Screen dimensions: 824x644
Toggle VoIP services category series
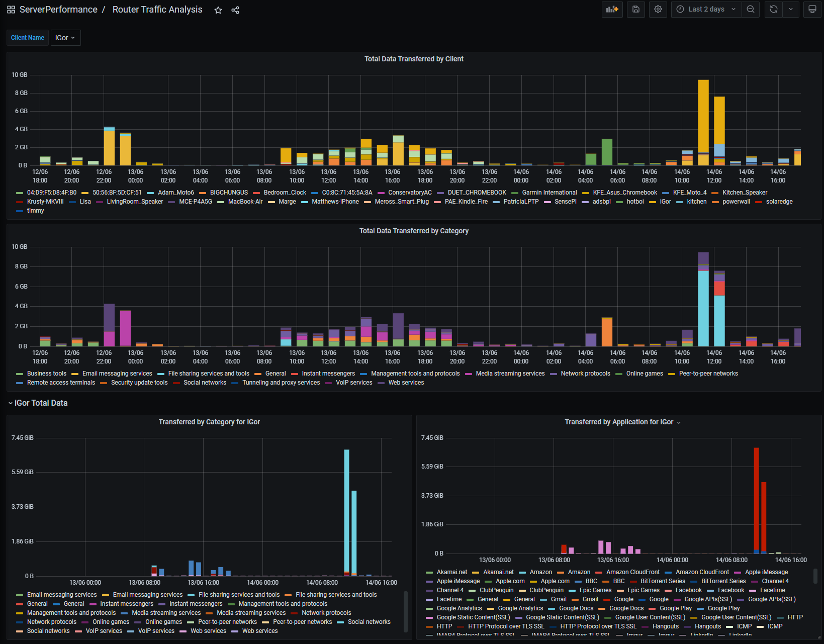click(354, 383)
